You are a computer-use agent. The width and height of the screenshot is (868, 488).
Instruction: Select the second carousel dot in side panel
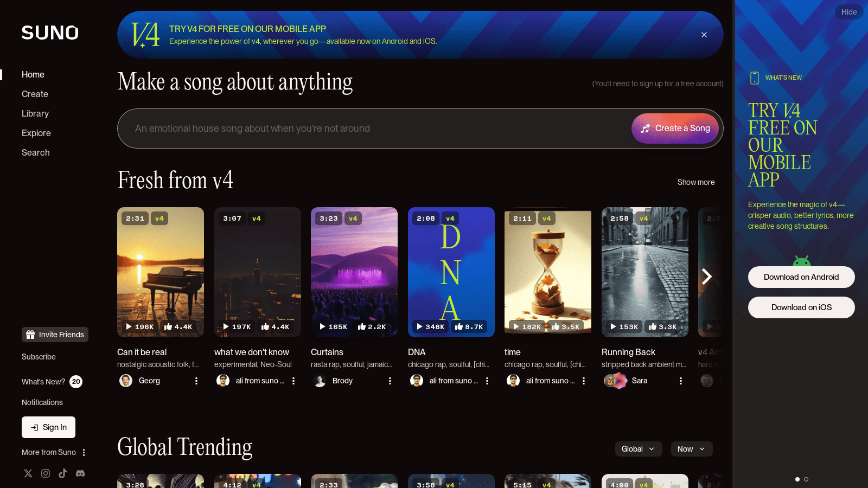[806, 479]
